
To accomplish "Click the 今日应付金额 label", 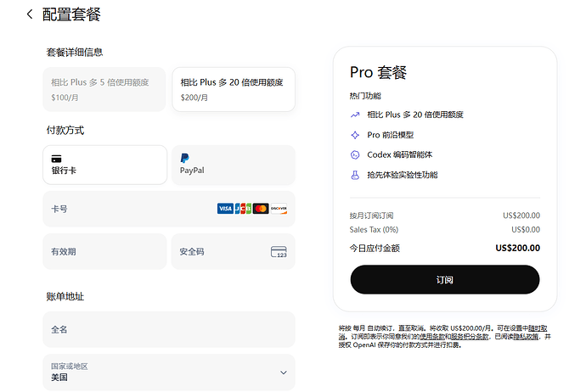I will (375, 249).
